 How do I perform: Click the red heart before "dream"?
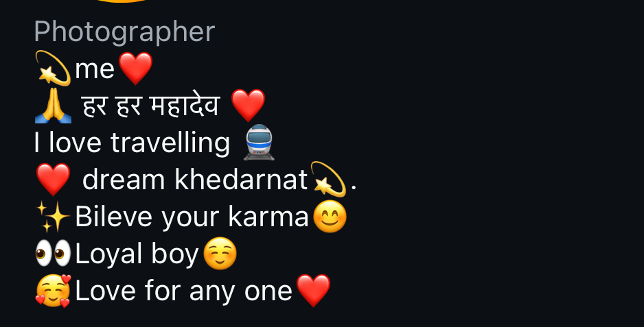53,180
